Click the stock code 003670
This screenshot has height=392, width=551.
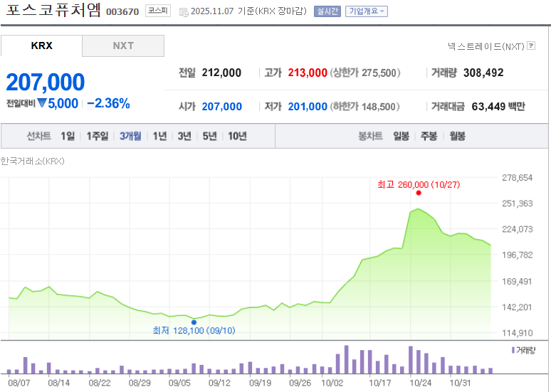[x=122, y=12]
